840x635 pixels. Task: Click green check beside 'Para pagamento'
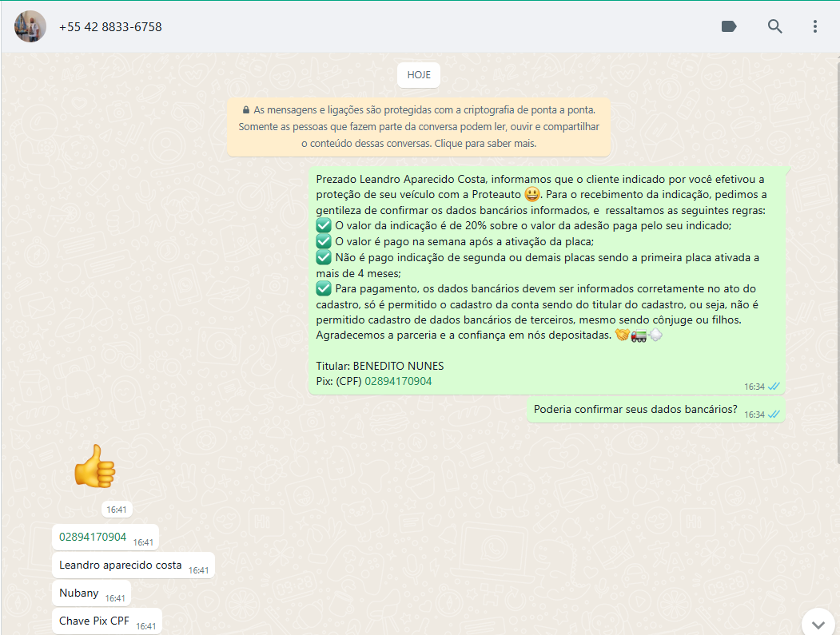click(x=324, y=288)
